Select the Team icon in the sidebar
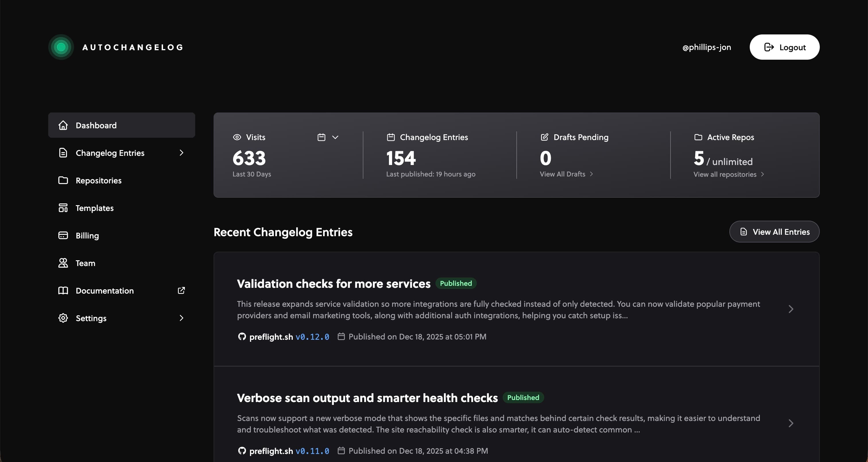 pyautogui.click(x=63, y=263)
